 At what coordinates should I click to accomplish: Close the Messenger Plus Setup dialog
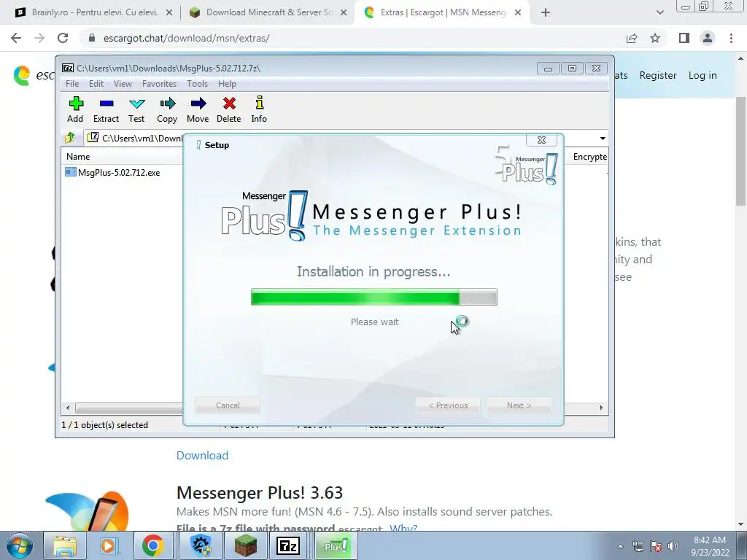pos(541,140)
